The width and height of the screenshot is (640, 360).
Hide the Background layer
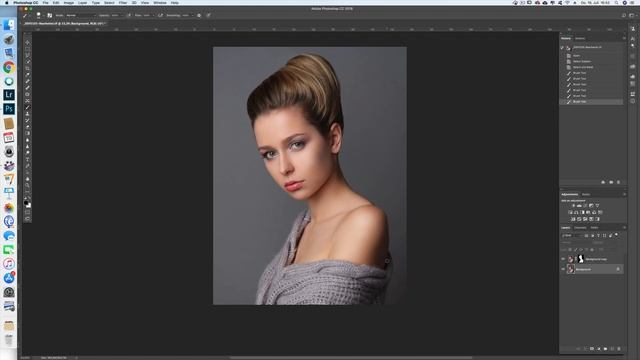[563, 269]
